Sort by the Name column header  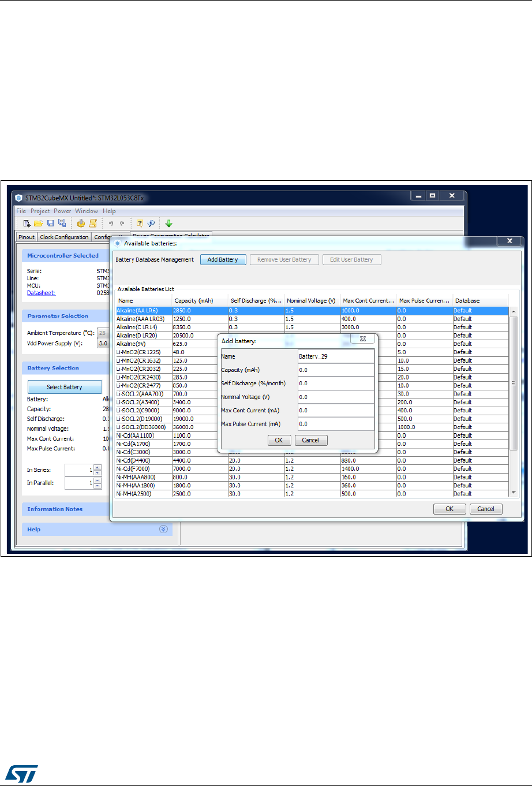tap(144, 300)
